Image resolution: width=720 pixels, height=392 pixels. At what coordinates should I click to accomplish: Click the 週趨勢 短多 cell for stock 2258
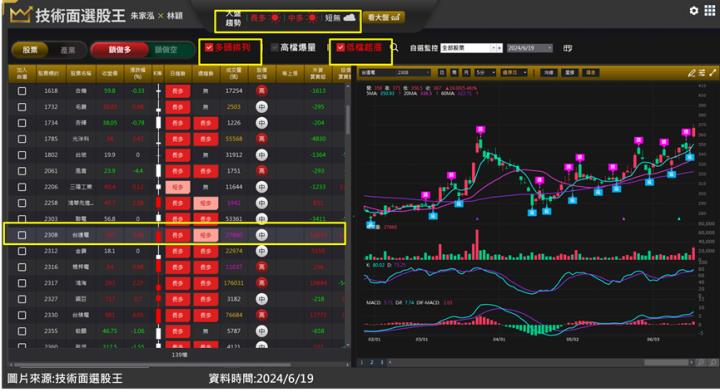pos(205,203)
